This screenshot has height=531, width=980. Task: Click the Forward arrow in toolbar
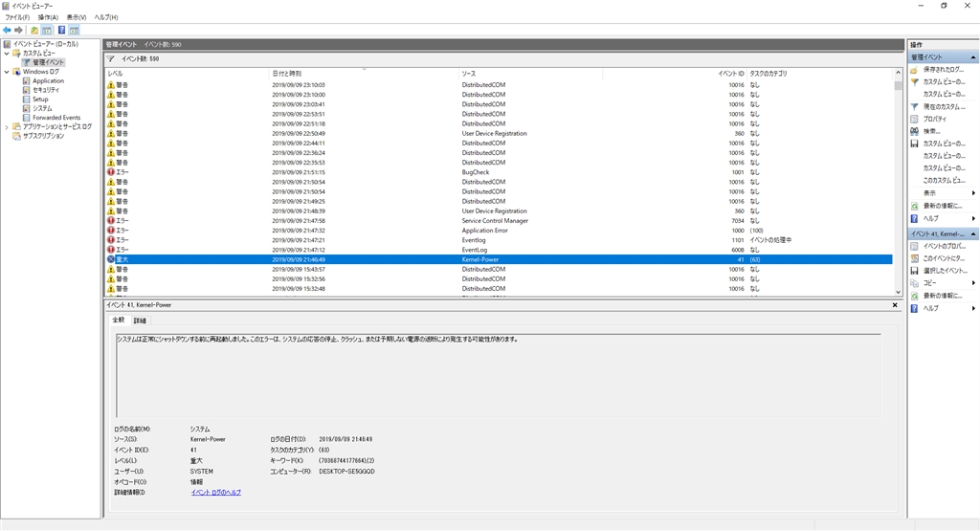pos(19,30)
